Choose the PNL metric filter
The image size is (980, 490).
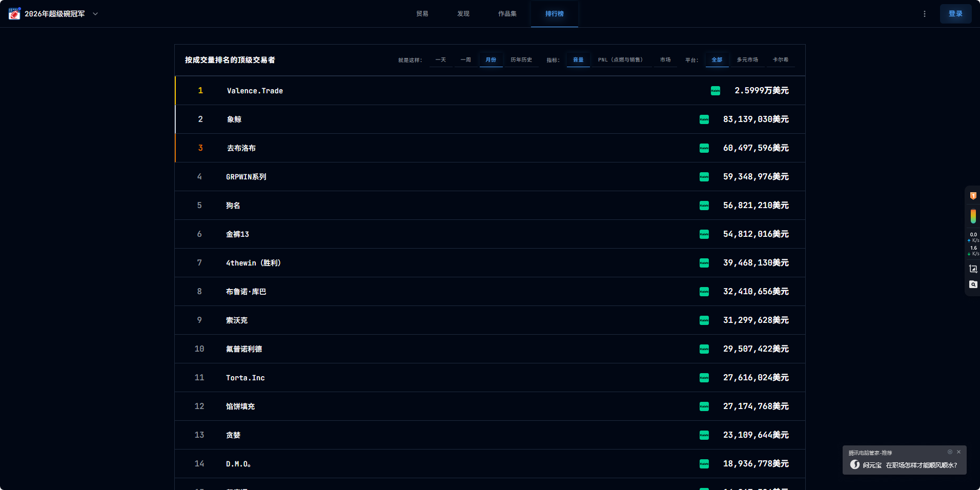pyautogui.click(x=620, y=60)
